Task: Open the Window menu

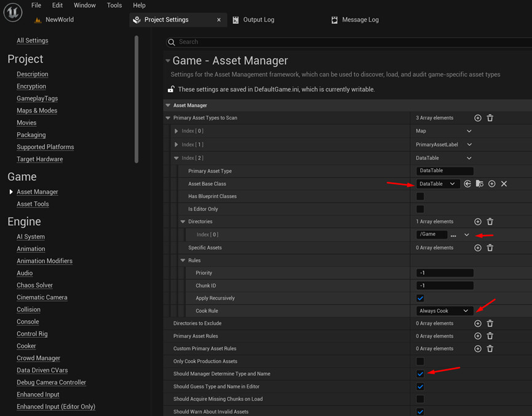Action: (84, 6)
